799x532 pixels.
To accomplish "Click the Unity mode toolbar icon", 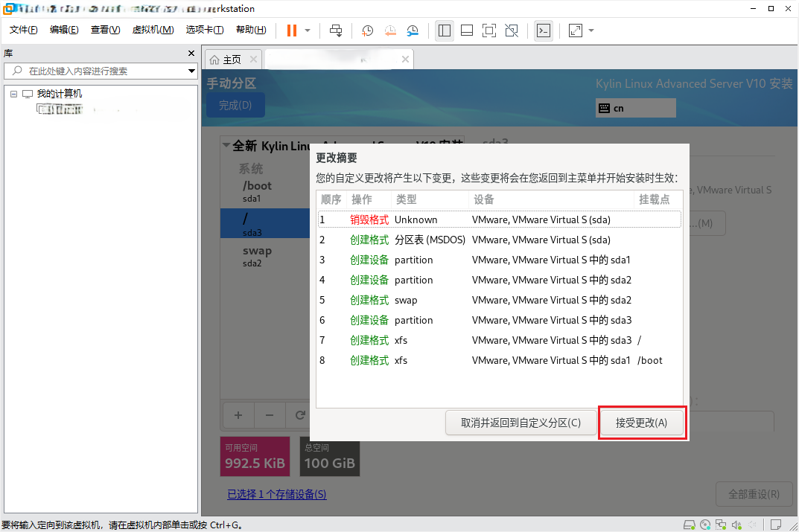I will 512,31.
